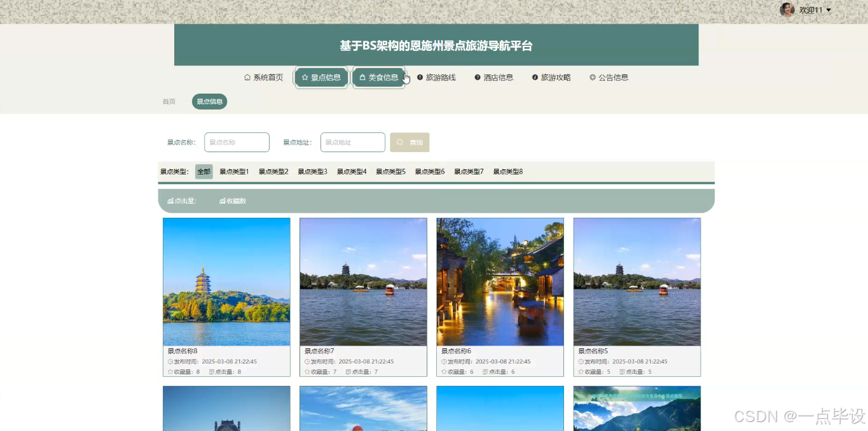
Task: Click clock icon on 景点名称5 card
Action: click(581, 362)
